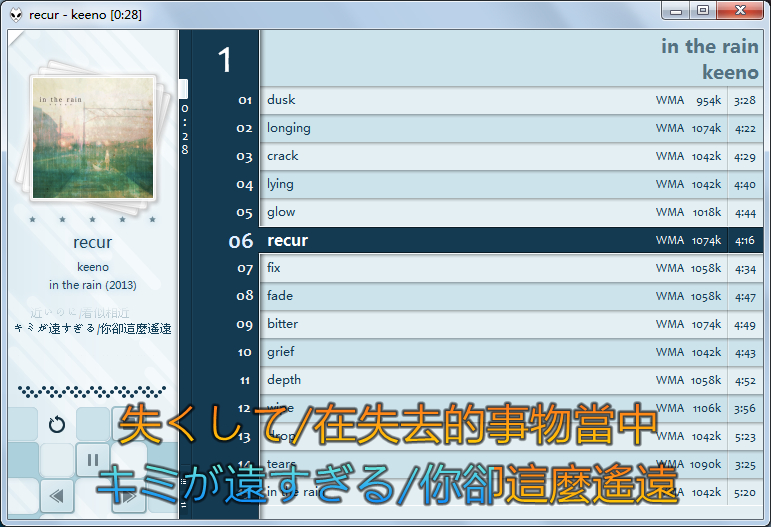Screen dimensions: 771x527
Task: Maximize the foobar2000 window
Action: (703, 10)
